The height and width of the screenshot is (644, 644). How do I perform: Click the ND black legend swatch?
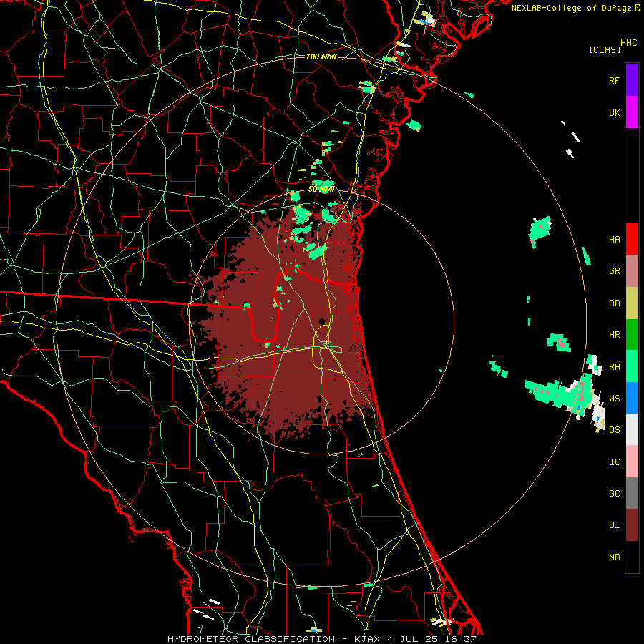[x=632, y=557]
